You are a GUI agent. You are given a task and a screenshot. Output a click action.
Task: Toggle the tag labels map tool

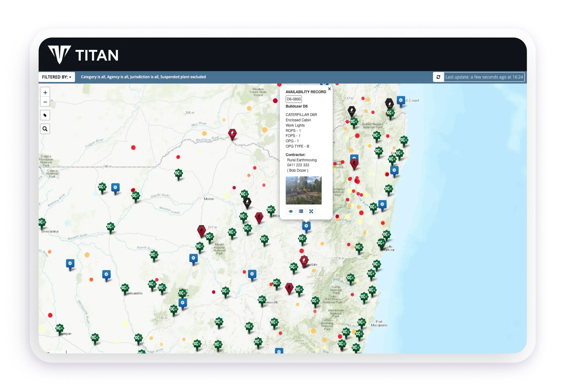(45, 115)
